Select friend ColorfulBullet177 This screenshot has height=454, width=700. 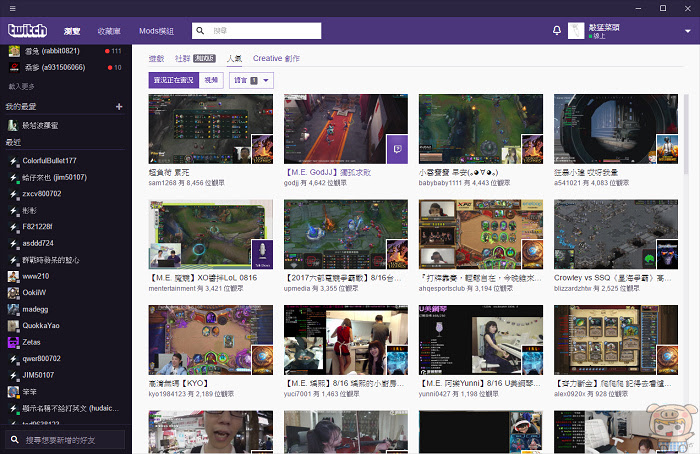[x=66, y=161]
